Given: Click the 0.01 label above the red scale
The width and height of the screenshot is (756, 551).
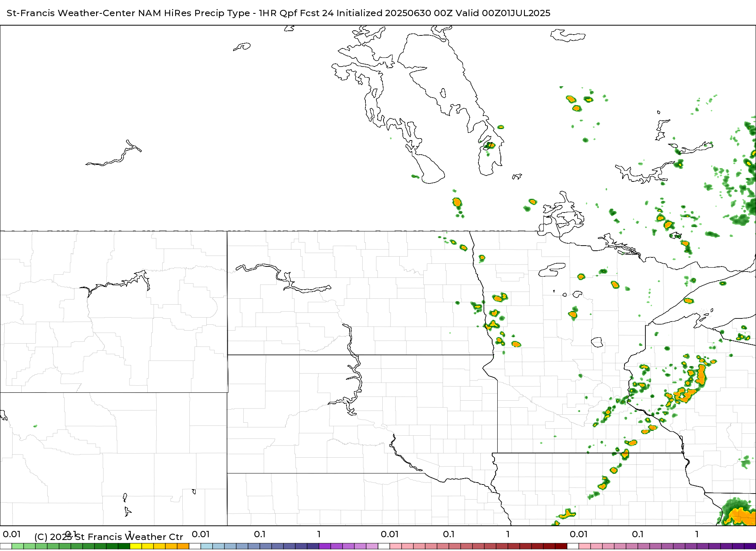Looking at the screenshot, I should click(390, 534).
